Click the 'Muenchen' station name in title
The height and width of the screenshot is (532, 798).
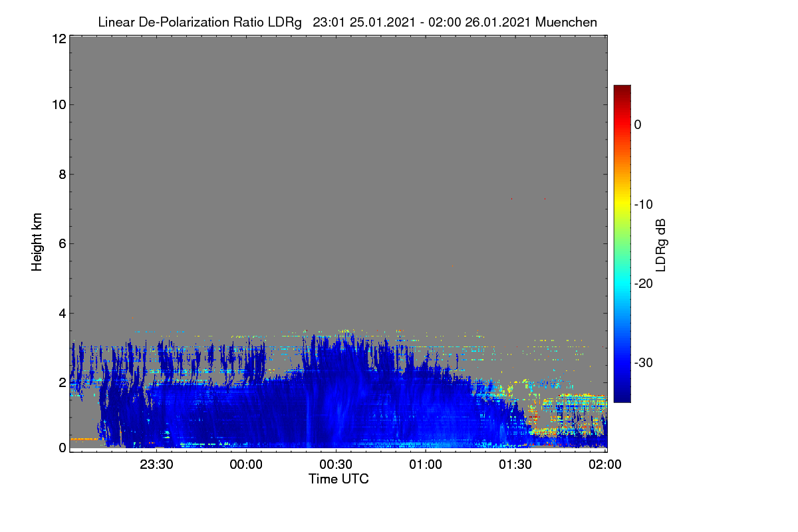(x=566, y=22)
